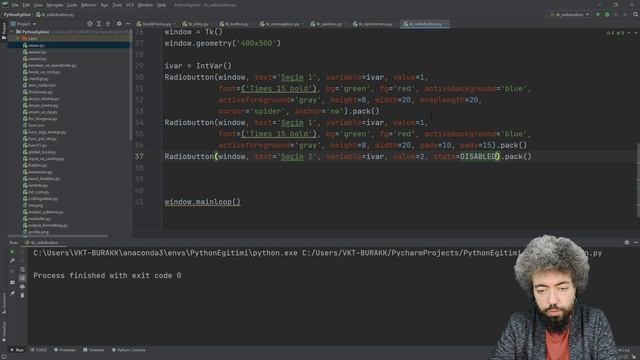Viewport: 640px width, 360px height.
Task: Open the Navigate menu
Action: (x=54, y=5)
